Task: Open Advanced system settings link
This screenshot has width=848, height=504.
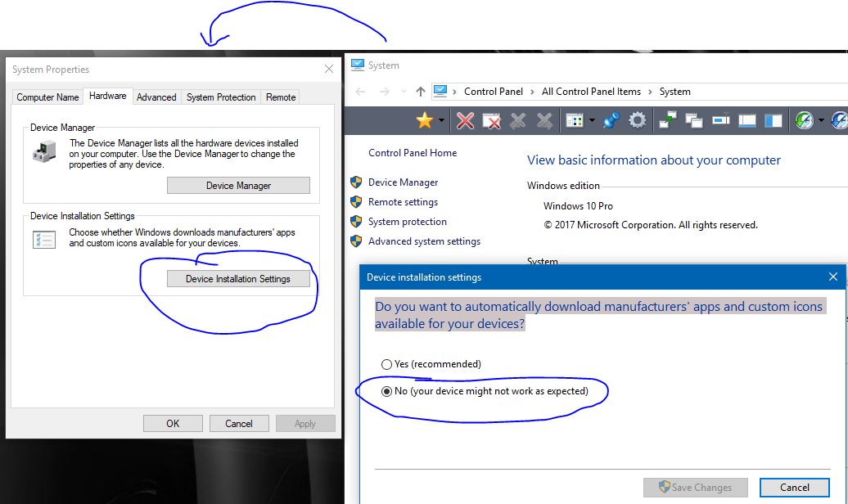Action: coord(424,241)
